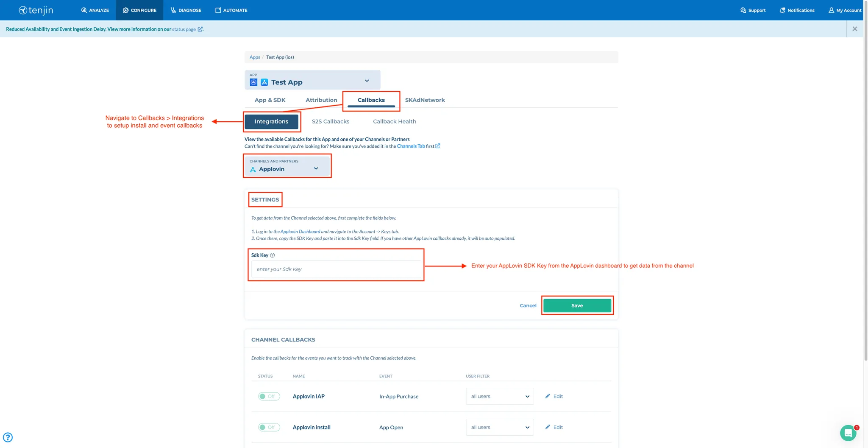The width and height of the screenshot is (868, 448).
Task: Edit the Applovin IAP callback
Action: click(554, 396)
